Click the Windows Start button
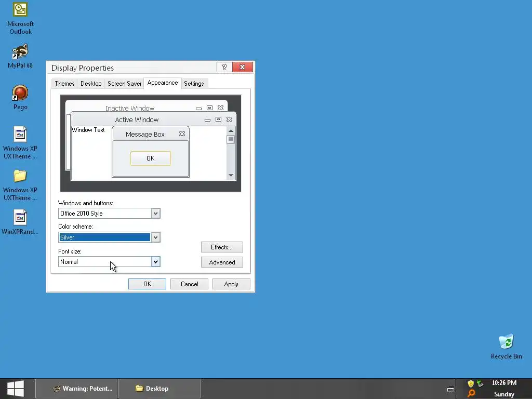This screenshot has height=399, width=532. point(15,389)
